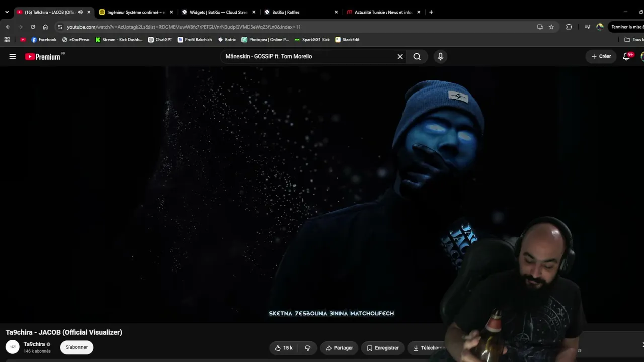Open the media controls toolbar icon
Image resolution: width=644 pixels, height=362 pixels.
(587, 27)
